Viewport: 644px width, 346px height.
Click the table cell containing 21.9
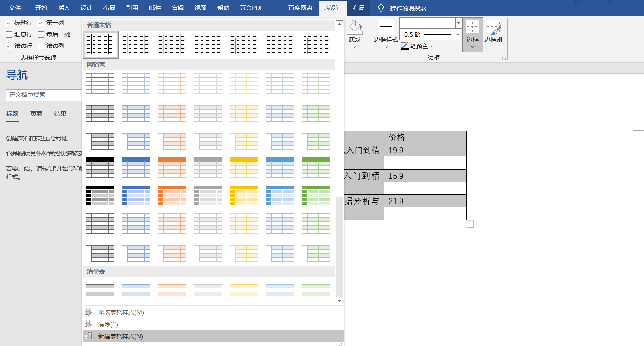[x=425, y=207]
